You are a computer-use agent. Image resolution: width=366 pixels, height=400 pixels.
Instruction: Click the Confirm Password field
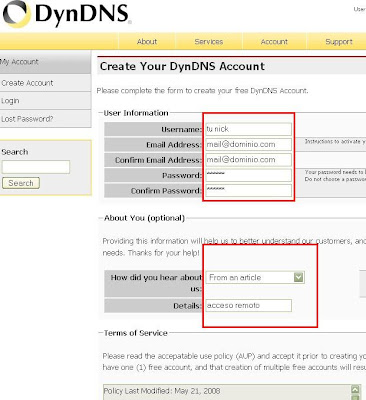point(248,190)
